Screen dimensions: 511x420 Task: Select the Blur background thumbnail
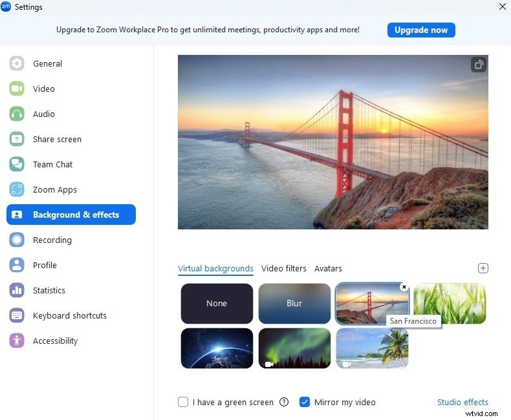(294, 303)
